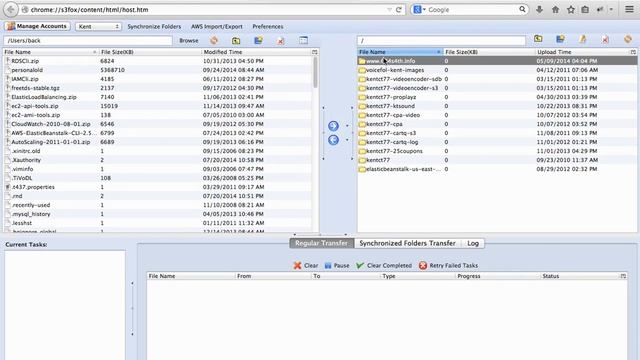Click the download left-arrow transfer button
The height and width of the screenshot is (360, 640).
point(333,140)
